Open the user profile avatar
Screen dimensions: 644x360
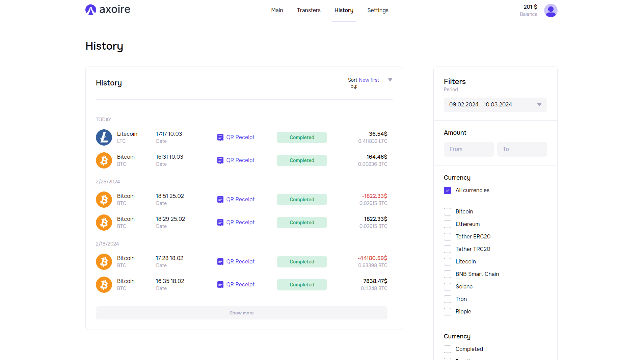551,10
